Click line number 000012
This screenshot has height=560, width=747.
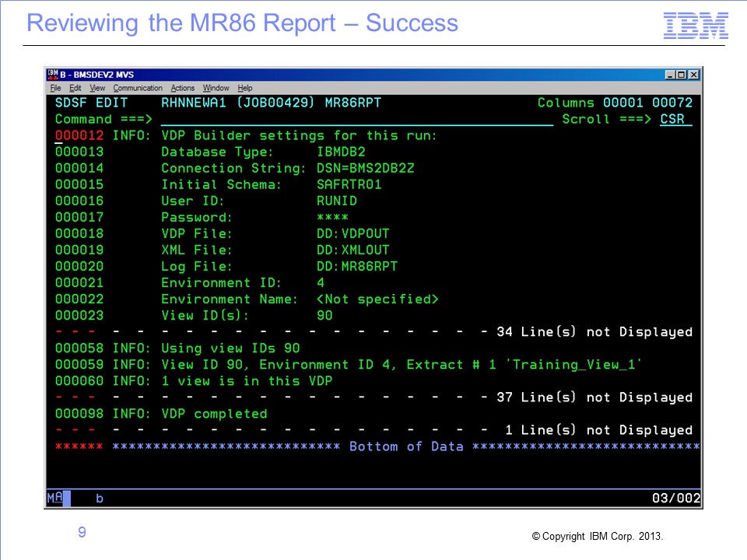point(79,135)
